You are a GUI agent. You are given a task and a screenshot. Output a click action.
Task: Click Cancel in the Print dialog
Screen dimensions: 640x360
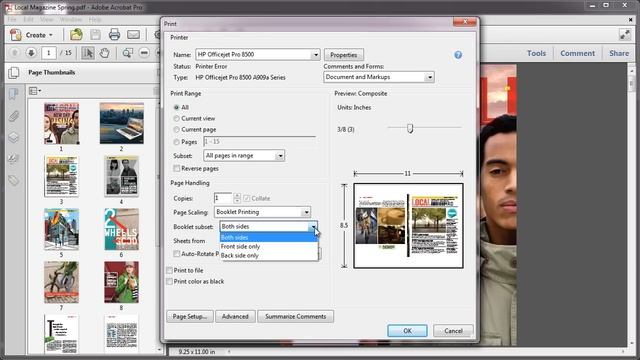(x=453, y=331)
